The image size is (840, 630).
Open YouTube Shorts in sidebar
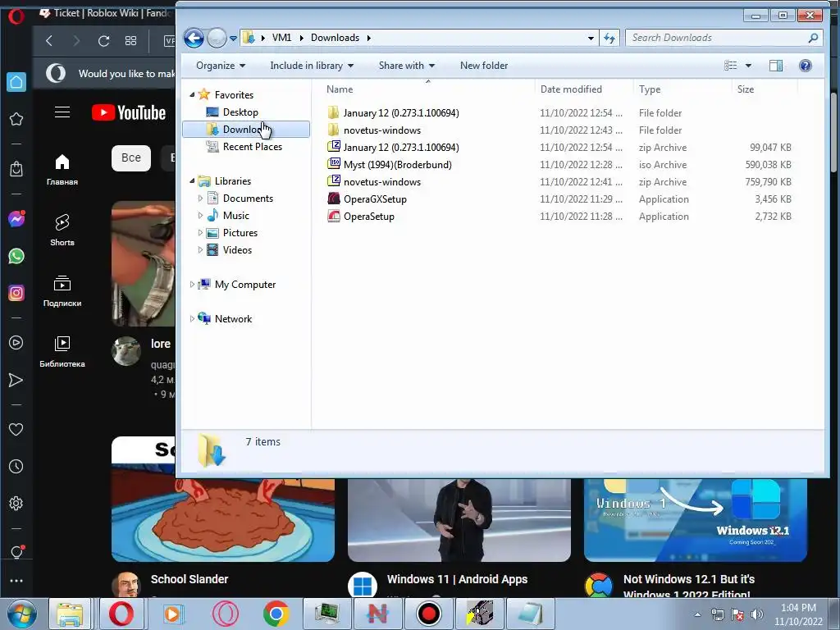coord(62,230)
